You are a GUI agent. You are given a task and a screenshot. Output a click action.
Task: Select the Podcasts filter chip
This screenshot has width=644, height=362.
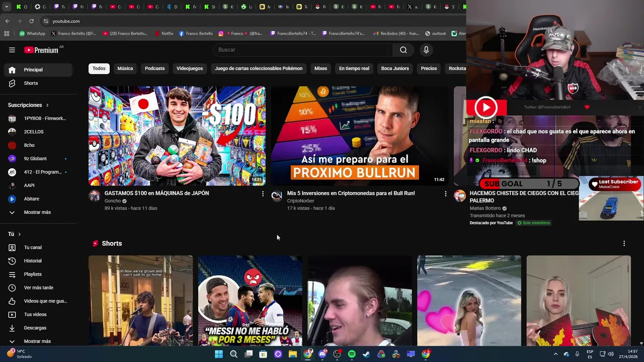(155, 68)
